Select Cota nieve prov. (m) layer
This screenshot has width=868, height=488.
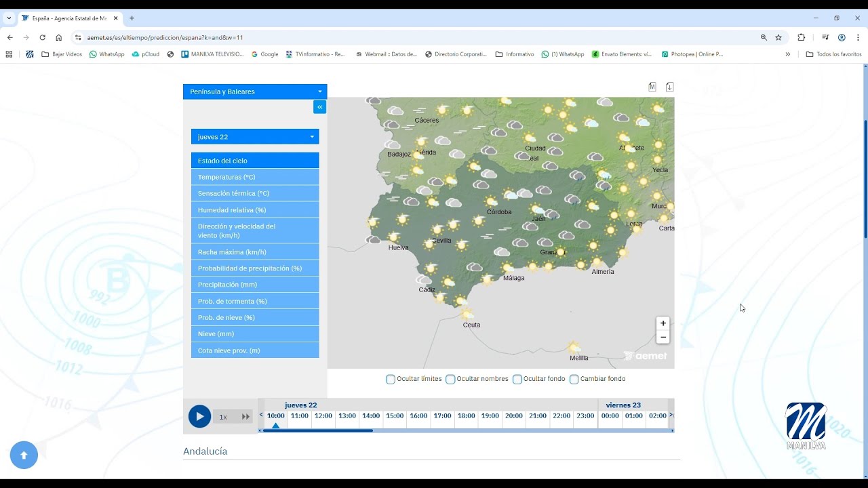tap(255, 350)
